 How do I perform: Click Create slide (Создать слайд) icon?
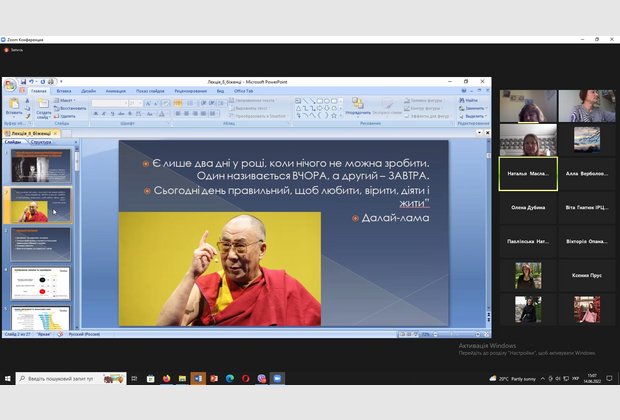point(43,105)
